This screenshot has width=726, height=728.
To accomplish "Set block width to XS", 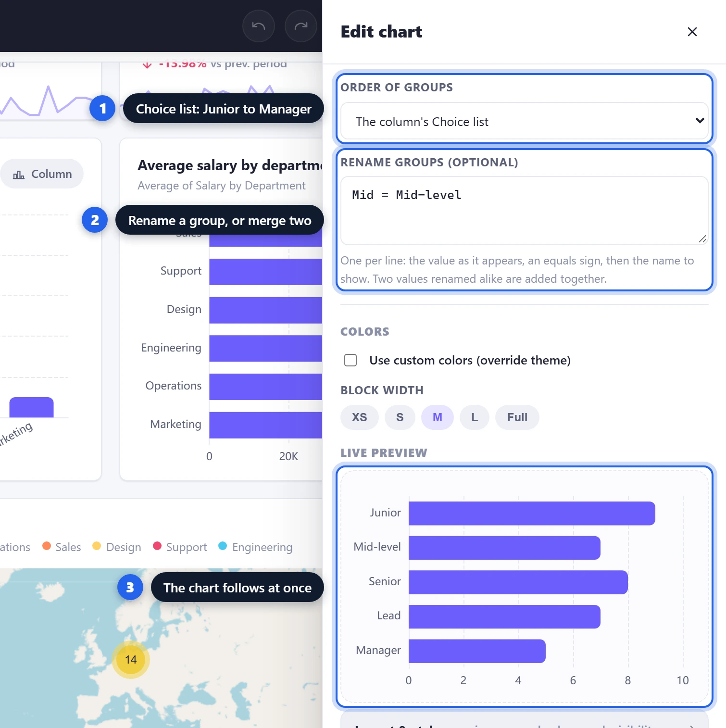I will tap(360, 417).
